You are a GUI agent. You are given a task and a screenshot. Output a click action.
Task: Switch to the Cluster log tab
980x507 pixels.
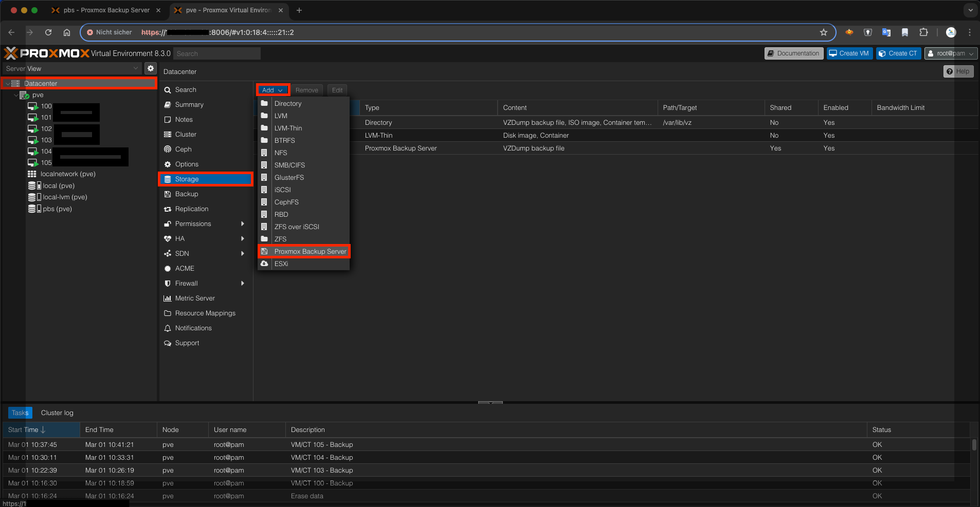[x=57, y=412]
